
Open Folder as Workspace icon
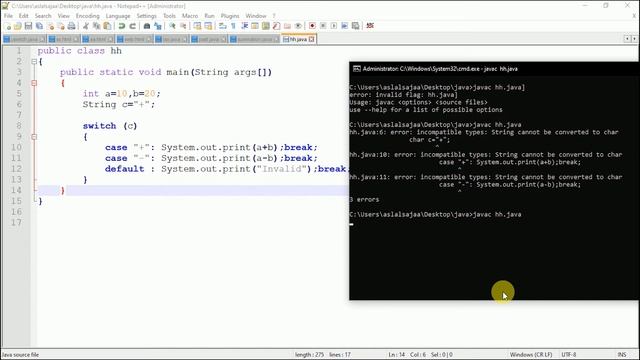click(x=287, y=26)
